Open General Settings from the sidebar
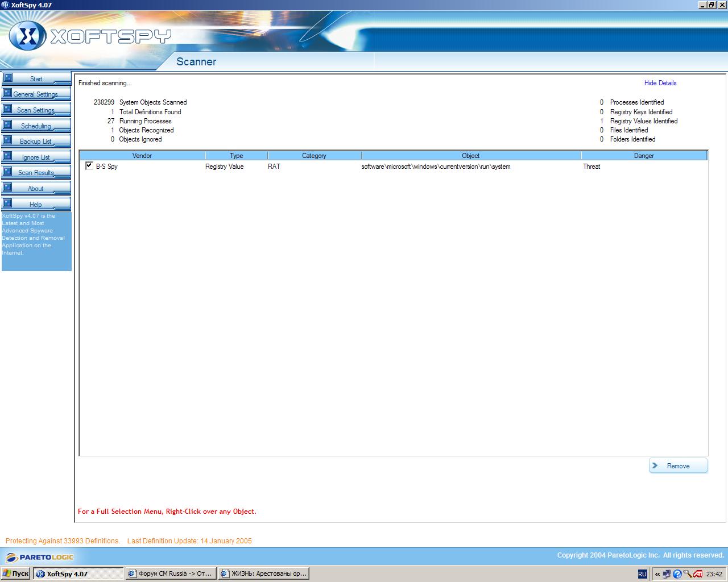This screenshot has width=728, height=582. pyautogui.click(x=36, y=94)
